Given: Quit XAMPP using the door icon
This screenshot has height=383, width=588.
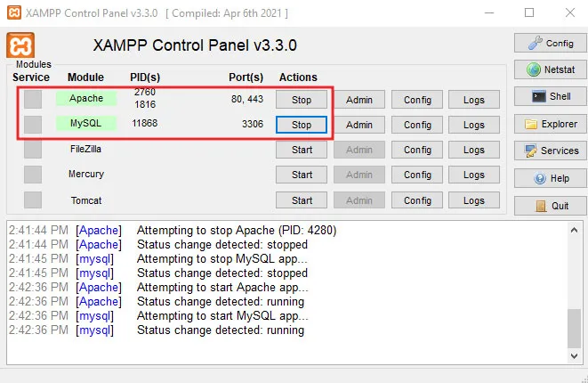Looking at the screenshot, I should [550, 206].
